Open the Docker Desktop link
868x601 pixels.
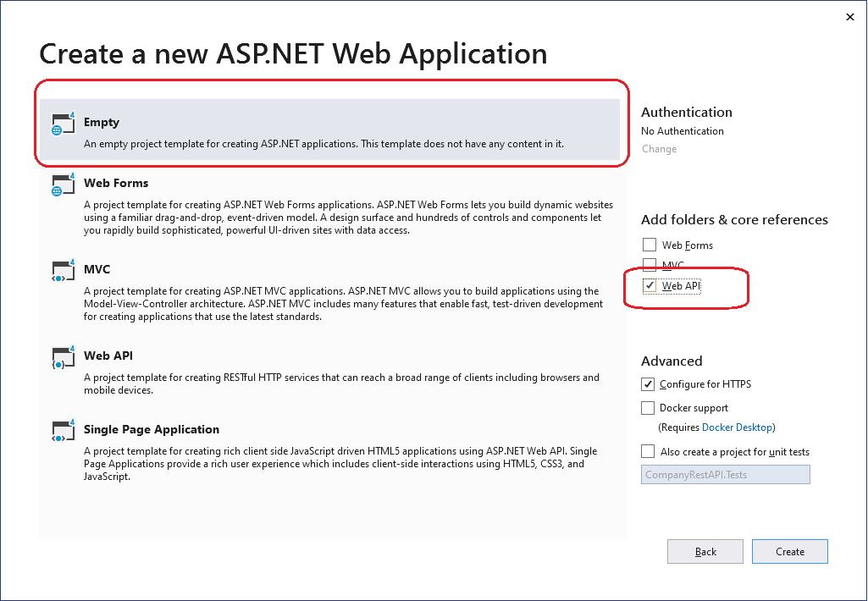point(737,427)
